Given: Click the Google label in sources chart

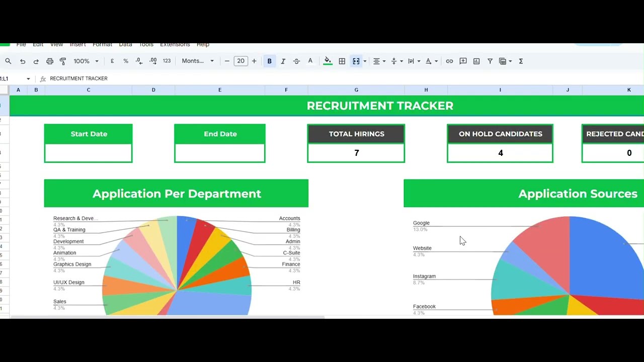Looking at the screenshot, I should (421, 223).
